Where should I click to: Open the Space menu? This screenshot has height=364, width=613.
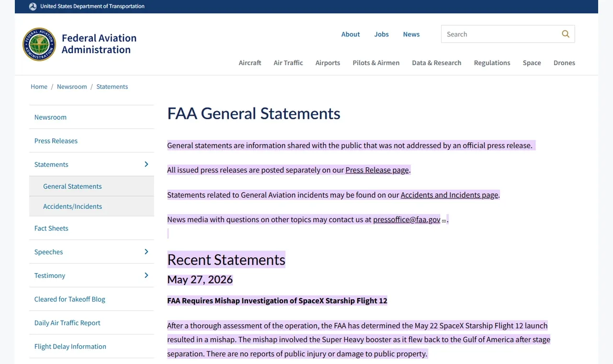pos(532,63)
